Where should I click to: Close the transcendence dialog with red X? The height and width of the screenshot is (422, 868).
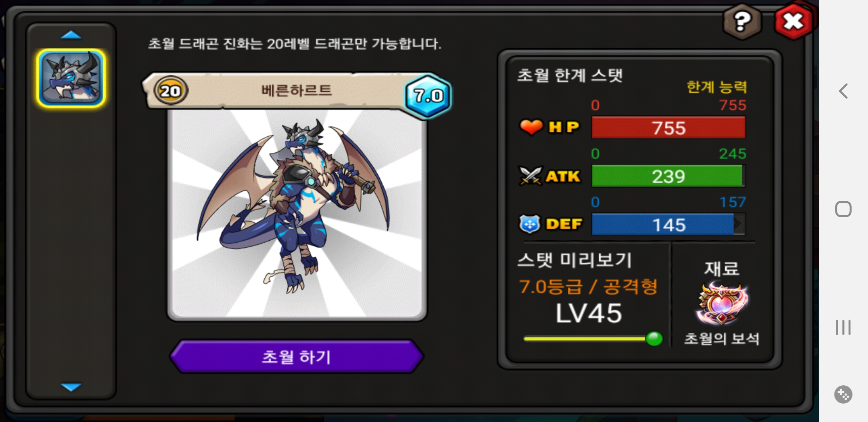pyautogui.click(x=793, y=21)
